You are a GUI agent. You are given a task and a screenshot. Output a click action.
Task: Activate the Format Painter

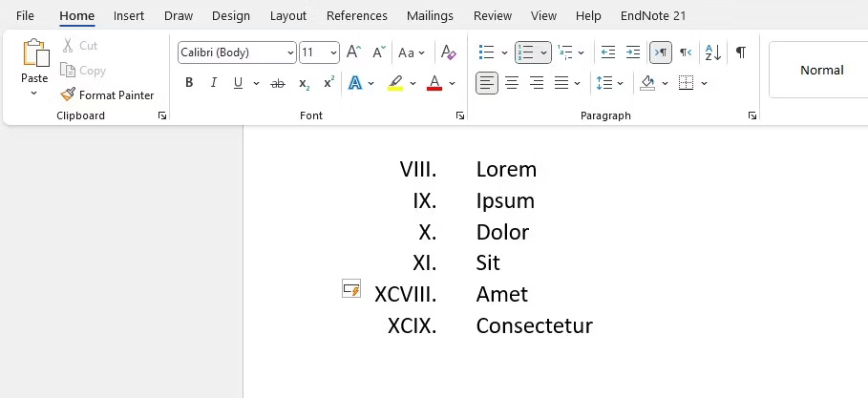pos(107,95)
